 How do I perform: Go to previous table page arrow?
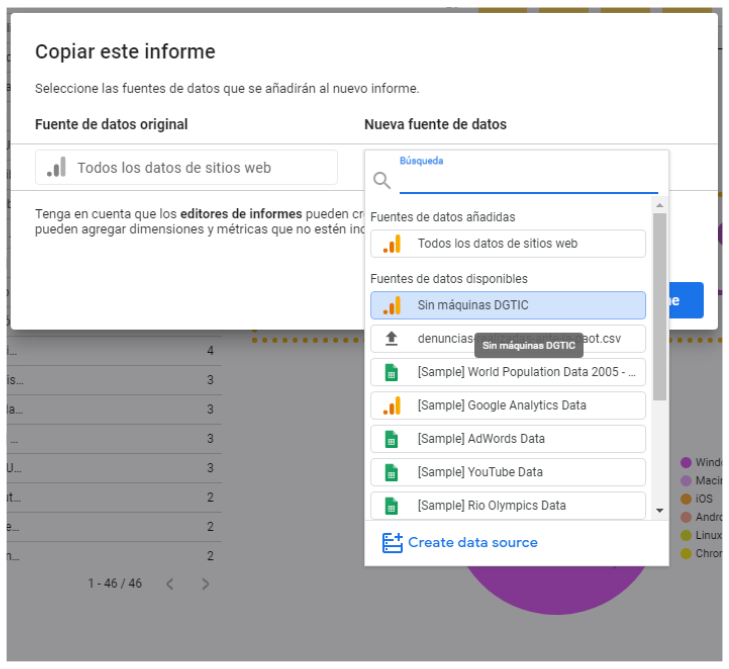point(170,584)
